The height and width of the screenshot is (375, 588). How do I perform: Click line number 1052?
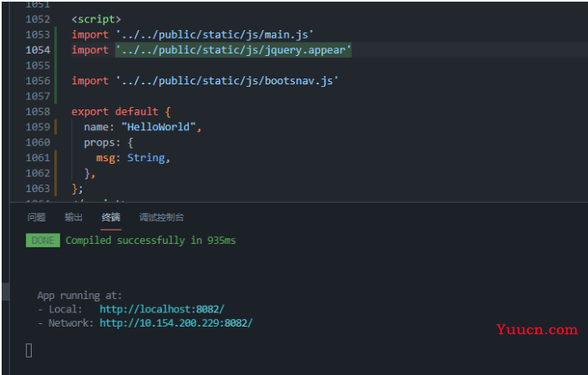tap(38, 19)
